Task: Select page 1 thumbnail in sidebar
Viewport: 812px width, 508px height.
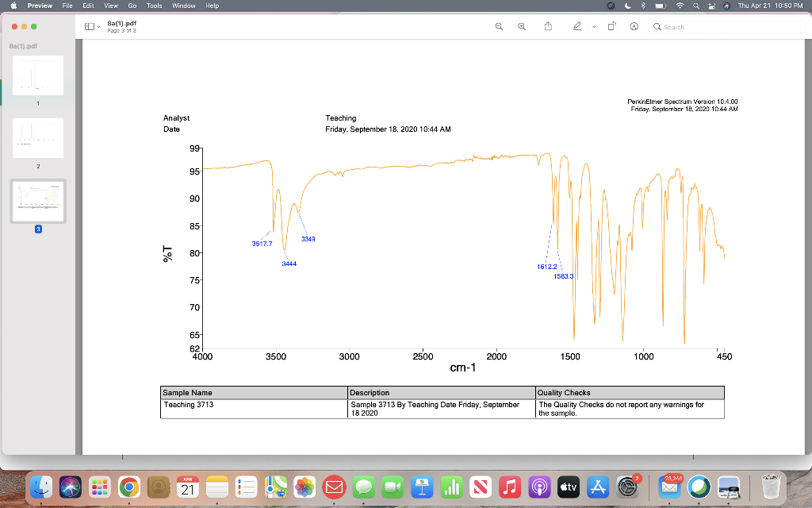Action: (38, 75)
